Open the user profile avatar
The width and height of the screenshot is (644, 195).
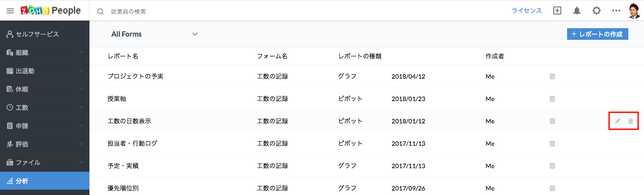click(x=635, y=11)
